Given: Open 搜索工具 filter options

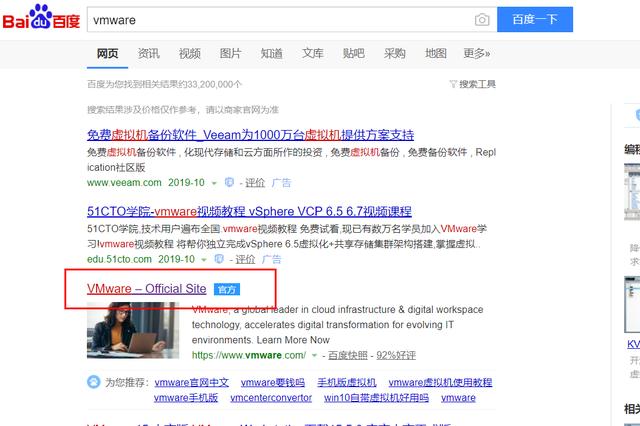Looking at the screenshot, I should point(473,84).
